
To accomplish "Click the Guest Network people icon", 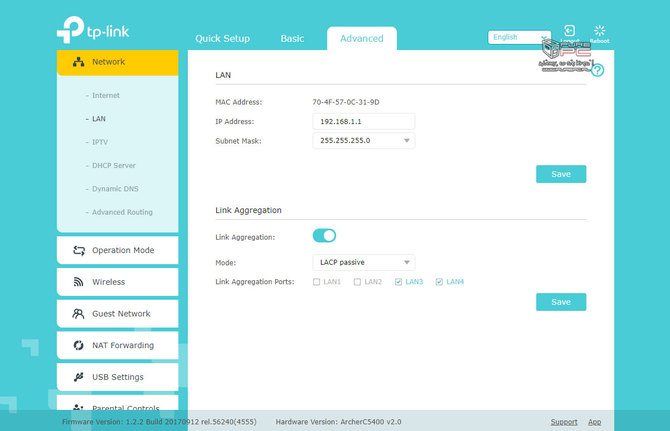I will [x=78, y=314].
